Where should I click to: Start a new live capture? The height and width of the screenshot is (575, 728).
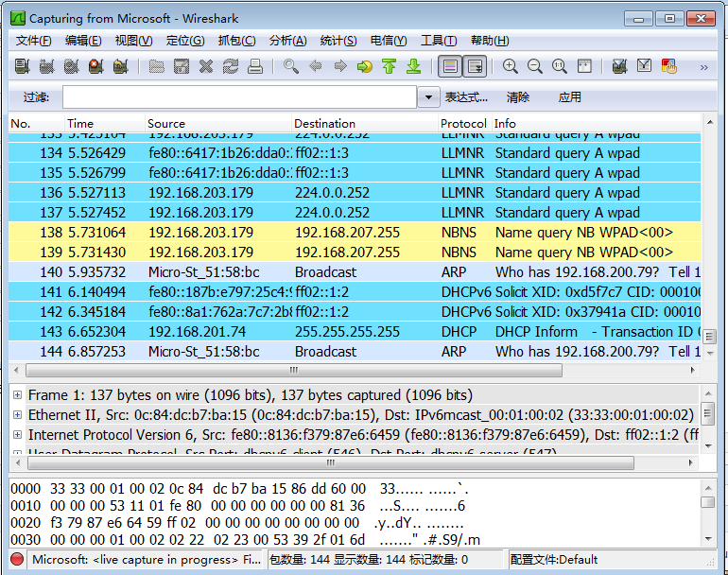71,66
